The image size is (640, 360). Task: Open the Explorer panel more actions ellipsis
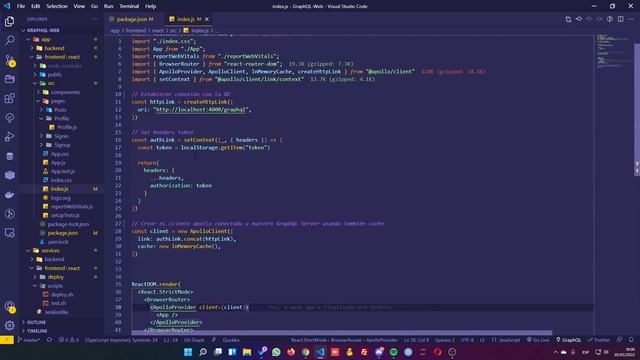95,19
